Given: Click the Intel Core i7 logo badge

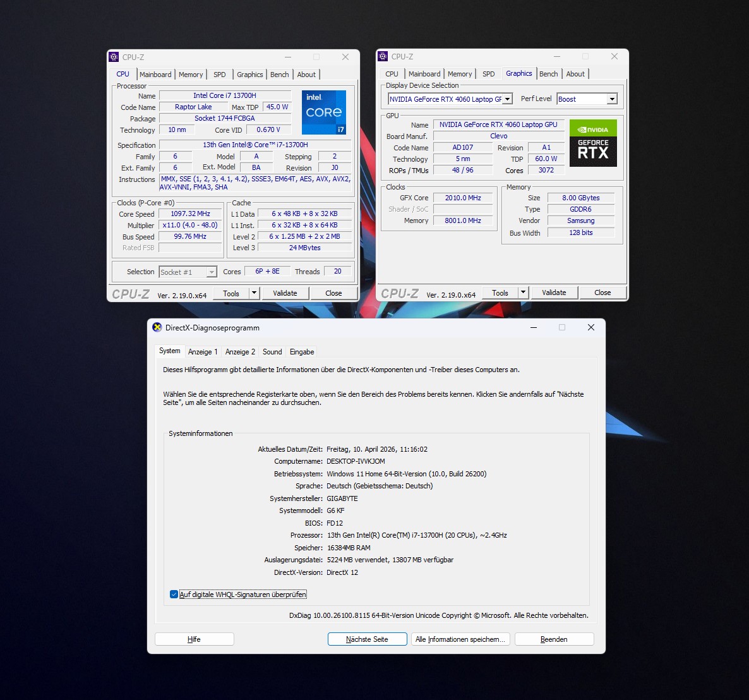Looking at the screenshot, I should [x=323, y=112].
